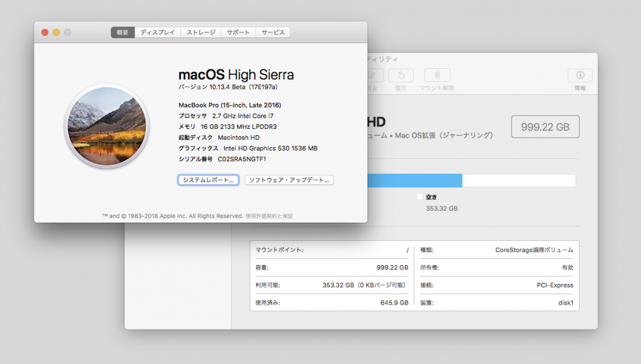
Task: Click the マウントポイント row in Disk Utility
Action: (x=332, y=250)
